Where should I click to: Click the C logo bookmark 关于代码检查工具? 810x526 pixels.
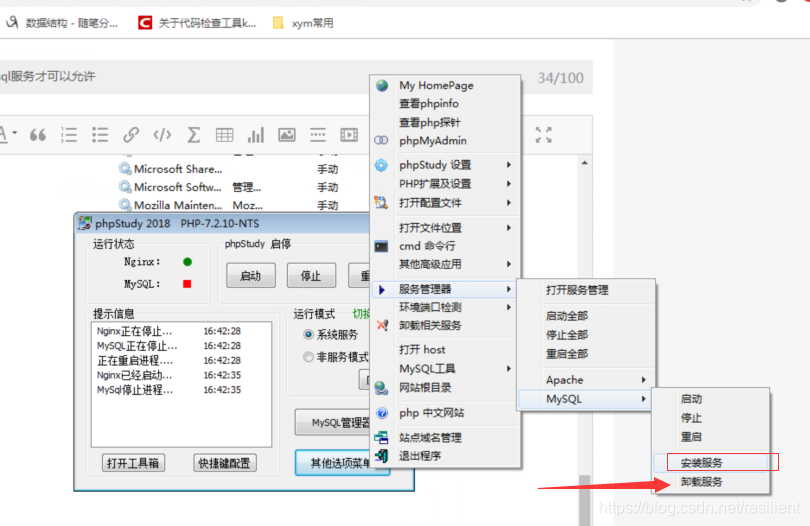[x=197, y=23]
